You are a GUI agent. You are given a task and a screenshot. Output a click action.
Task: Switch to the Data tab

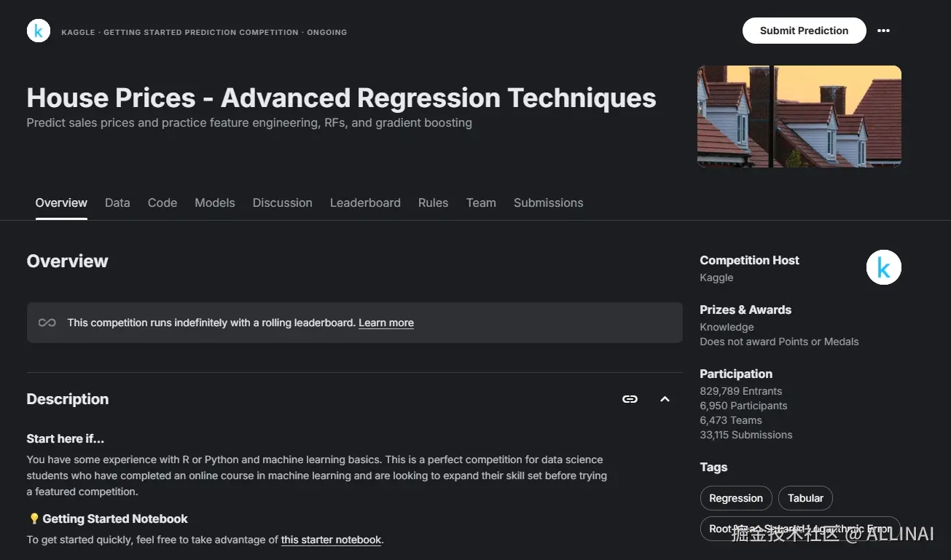(117, 202)
